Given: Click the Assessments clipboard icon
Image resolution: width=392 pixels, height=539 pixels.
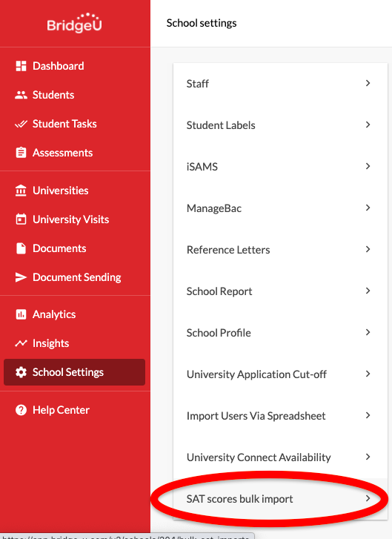Looking at the screenshot, I should 21,153.
